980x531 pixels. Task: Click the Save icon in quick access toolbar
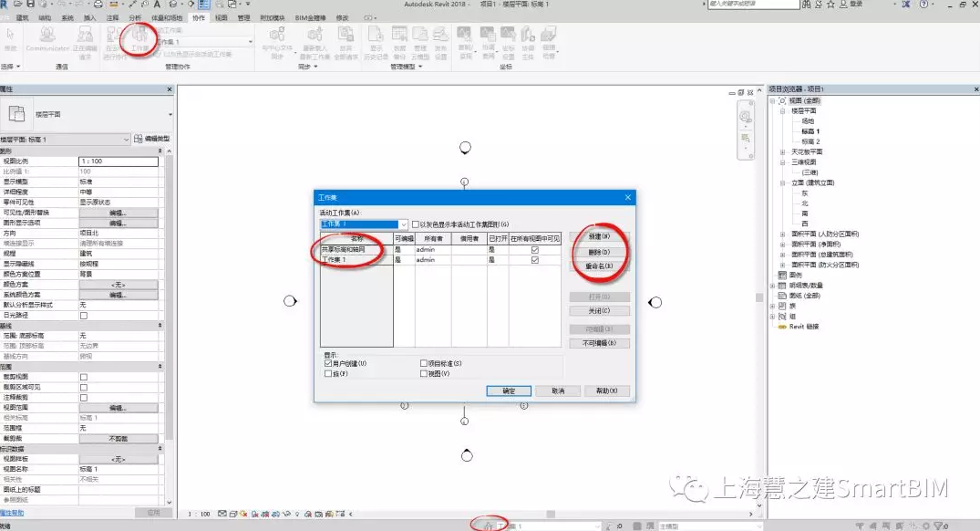(x=30, y=4)
